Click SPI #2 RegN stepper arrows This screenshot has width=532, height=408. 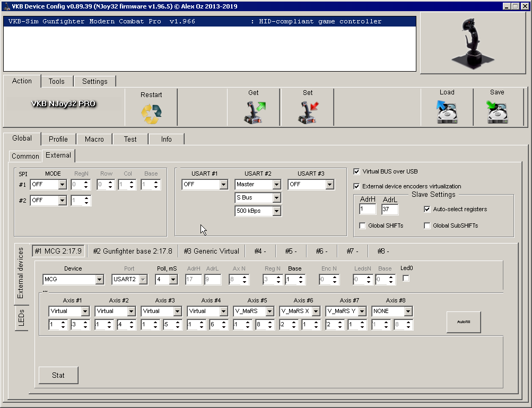pyautogui.click(x=86, y=201)
